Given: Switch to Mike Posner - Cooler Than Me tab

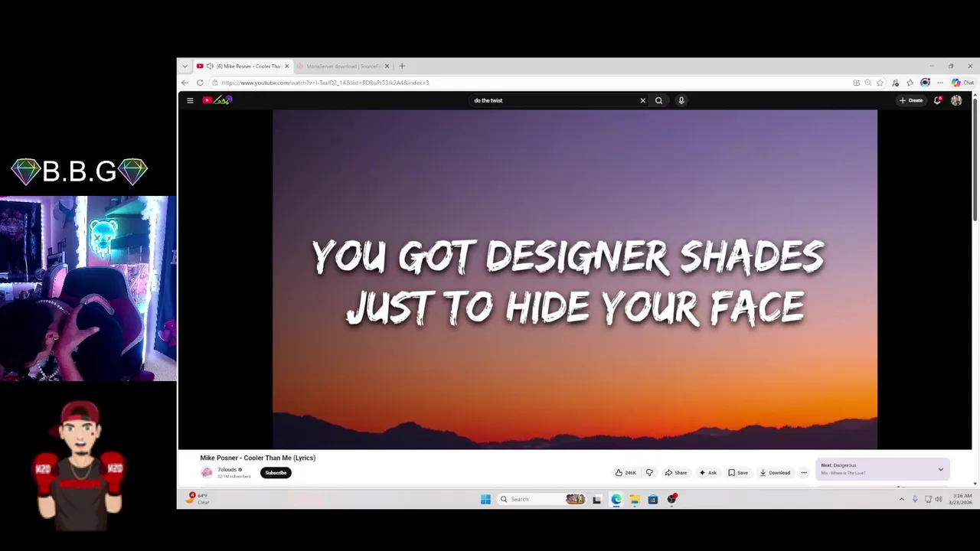Looking at the screenshot, I should pyautogui.click(x=243, y=66).
